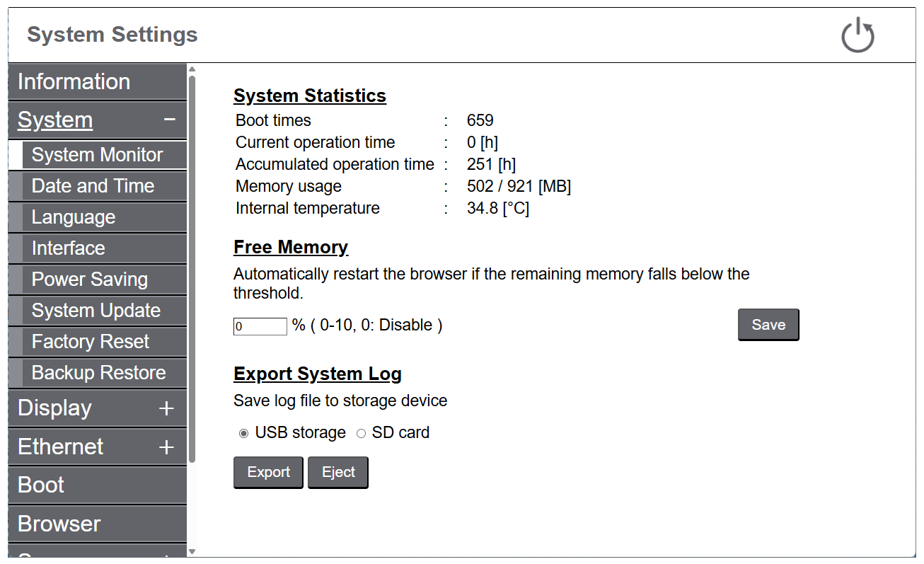Select SD card radio button
Viewport: 924px width, 564px height.
click(x=361, y=433)
